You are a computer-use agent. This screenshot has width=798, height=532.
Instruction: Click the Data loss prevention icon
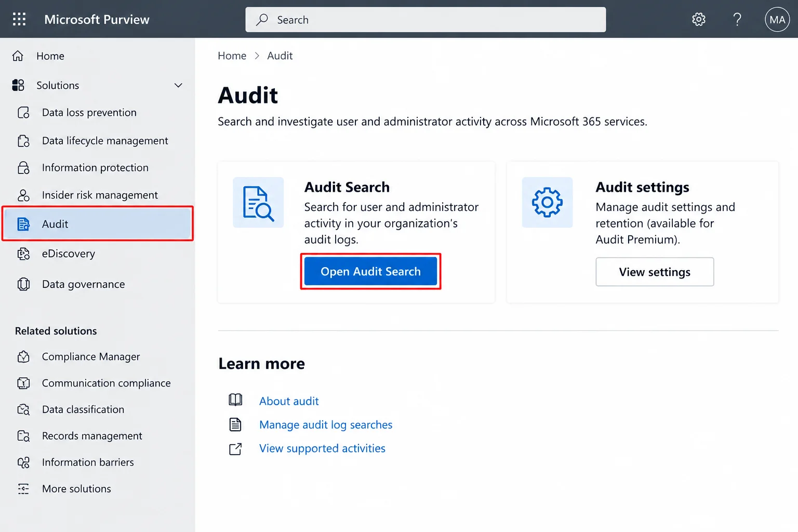23,113
